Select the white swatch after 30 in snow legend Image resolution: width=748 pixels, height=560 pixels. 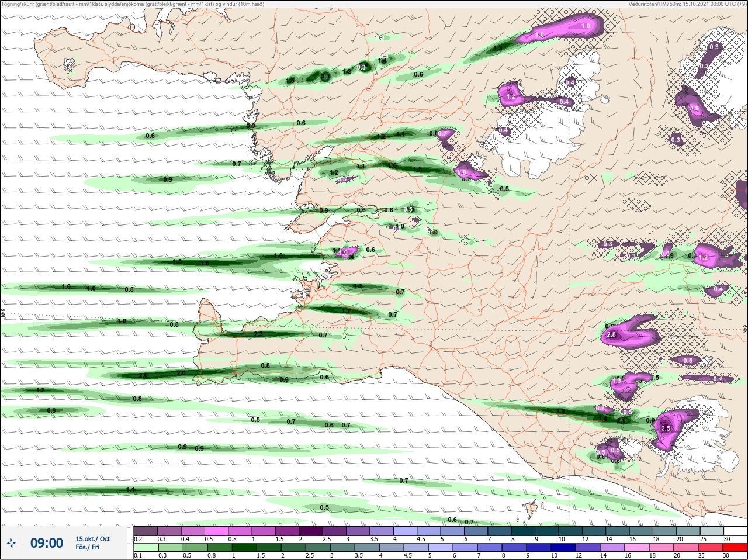click(x=736, y=531)
